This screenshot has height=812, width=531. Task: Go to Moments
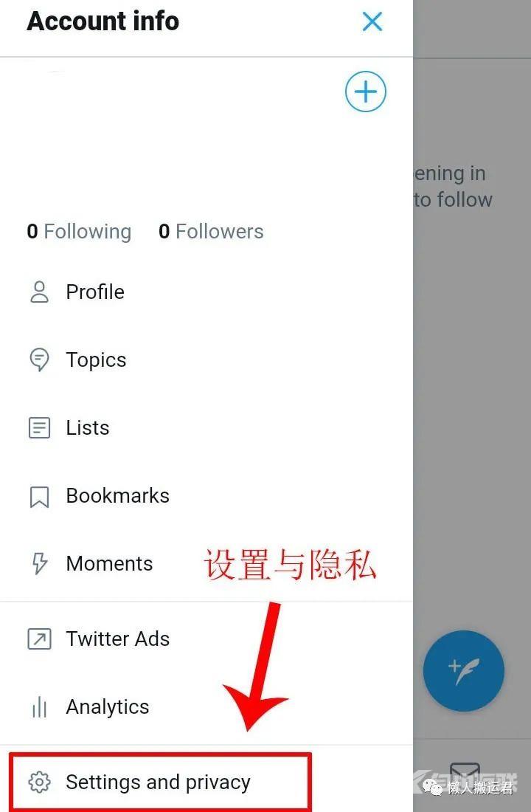click(x=206, y=563)
